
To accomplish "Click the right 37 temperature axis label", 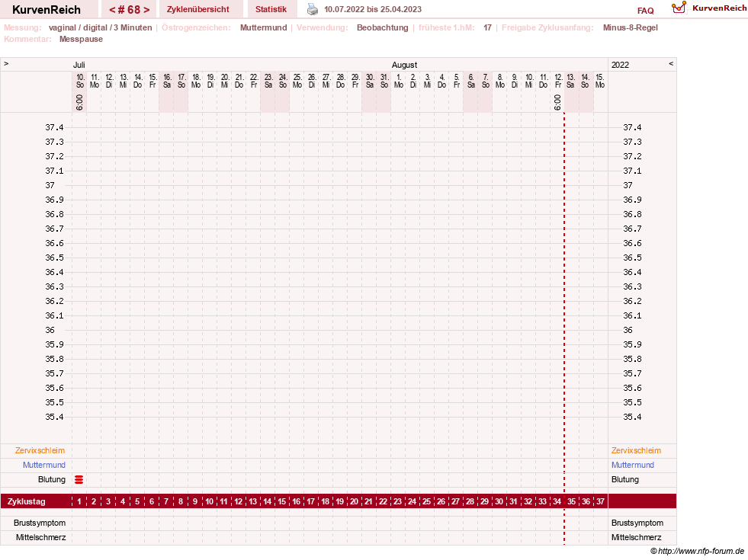I will [x=628, y=185].
